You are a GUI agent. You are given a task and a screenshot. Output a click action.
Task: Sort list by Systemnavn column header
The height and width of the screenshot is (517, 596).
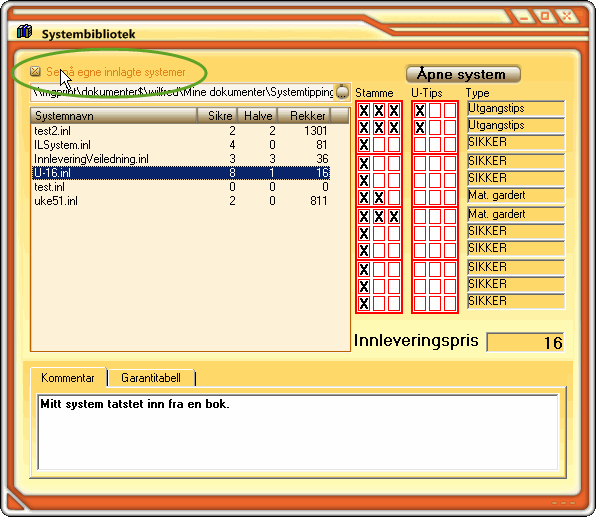click(114, 116)
